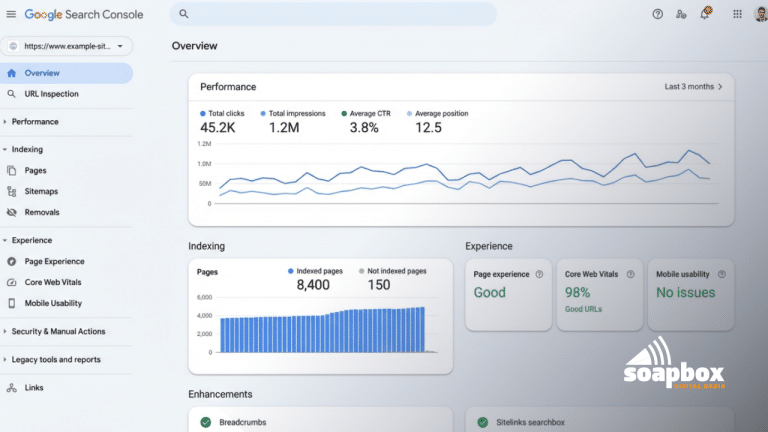Click the Core Web Vitals gauge icon
This screenshot has height=432, width=768.
click(12, 282)
